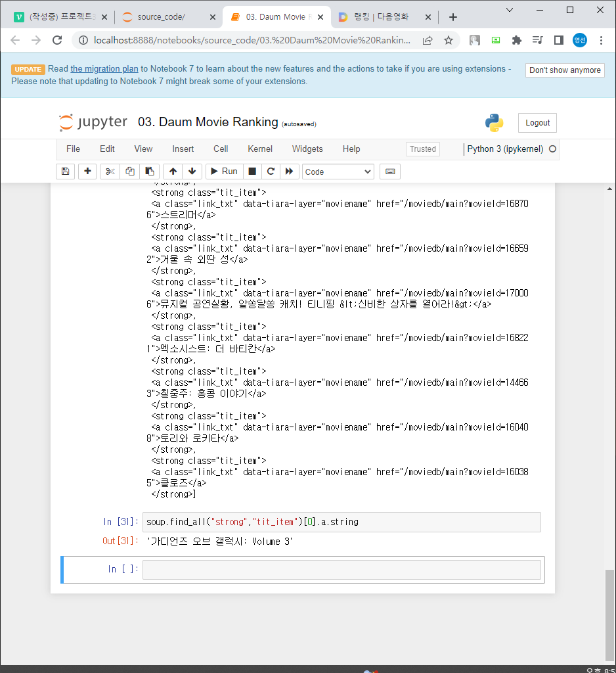The width and height of the screenshot is (616, 673).
Task: Click the gray portrait extension icon
Action: [474, 40]
